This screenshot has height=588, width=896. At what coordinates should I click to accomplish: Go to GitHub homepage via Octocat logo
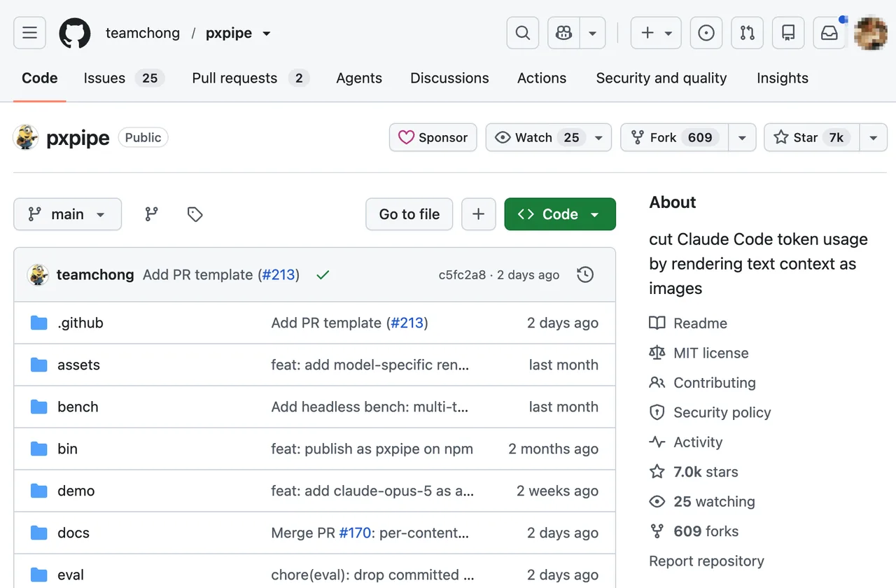tap(75, 33)
